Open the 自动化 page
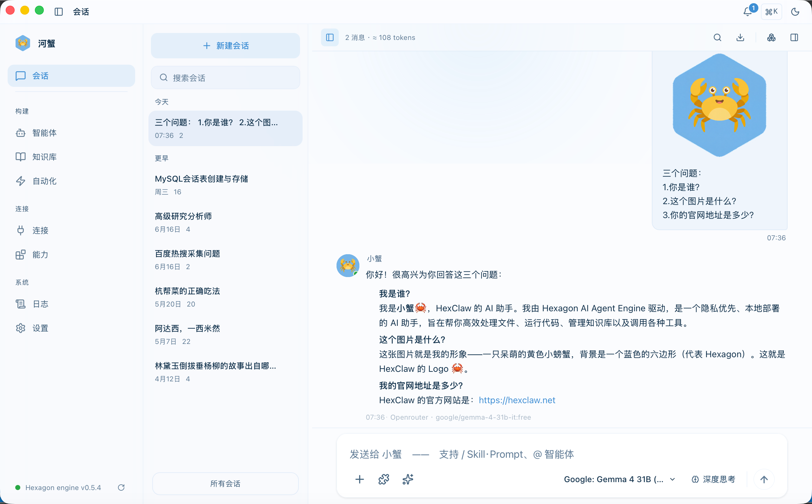Image resolution: width=812 pixels, height=504 pixels. pos(71,181)
